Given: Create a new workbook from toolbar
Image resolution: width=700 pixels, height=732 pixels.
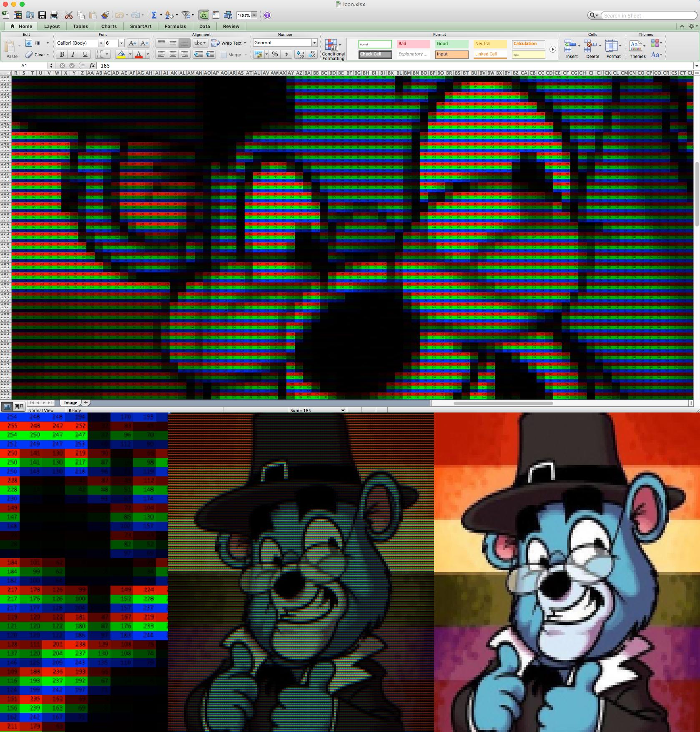Looking at the screenshot, I should [5, 15].
